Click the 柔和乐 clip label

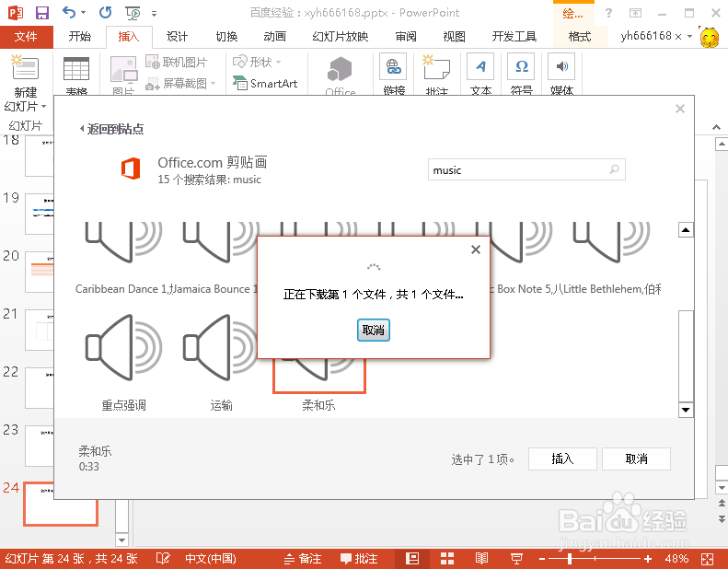coord(318,405)
